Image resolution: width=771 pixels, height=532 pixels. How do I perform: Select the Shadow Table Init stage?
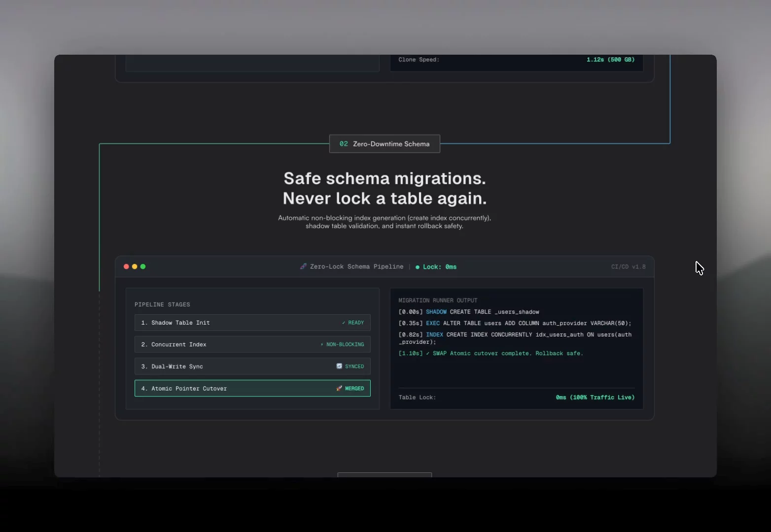click(252, 323)
